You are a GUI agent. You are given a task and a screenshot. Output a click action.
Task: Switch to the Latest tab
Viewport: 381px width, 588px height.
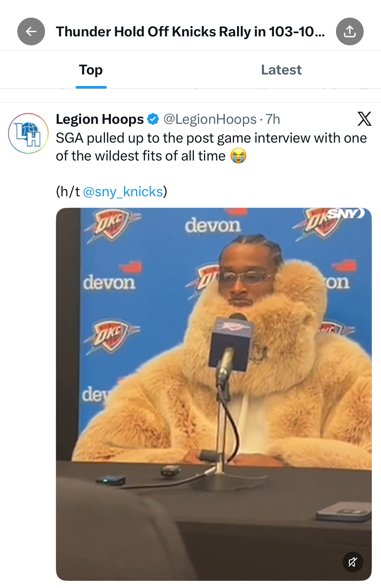(281, 70)
